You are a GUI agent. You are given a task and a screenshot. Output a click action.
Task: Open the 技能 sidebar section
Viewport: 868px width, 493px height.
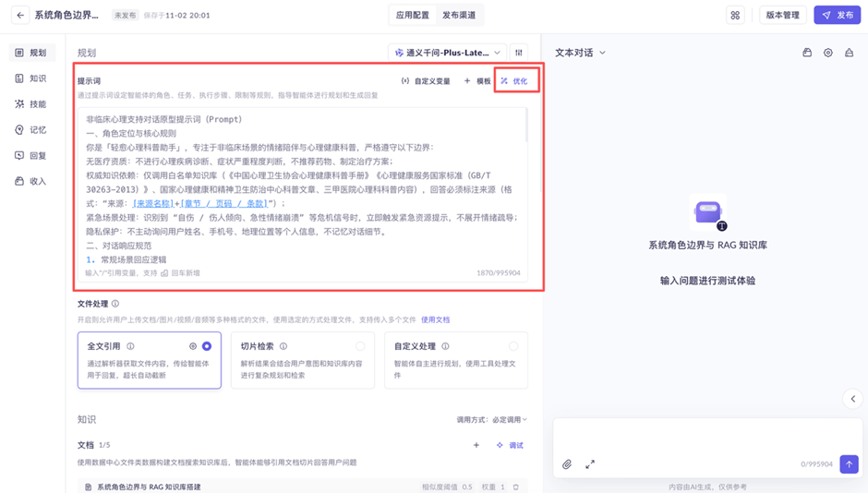click(32, 104)
